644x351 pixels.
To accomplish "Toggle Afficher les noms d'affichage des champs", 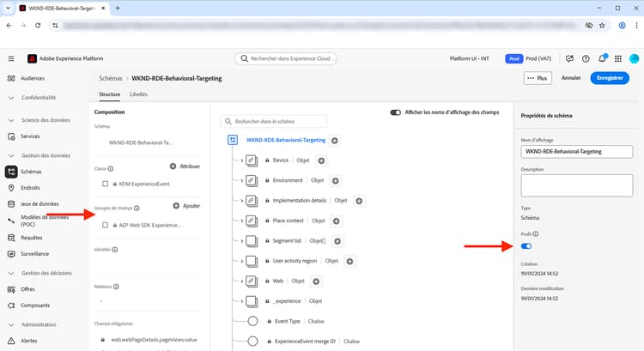I will [396, 112].
